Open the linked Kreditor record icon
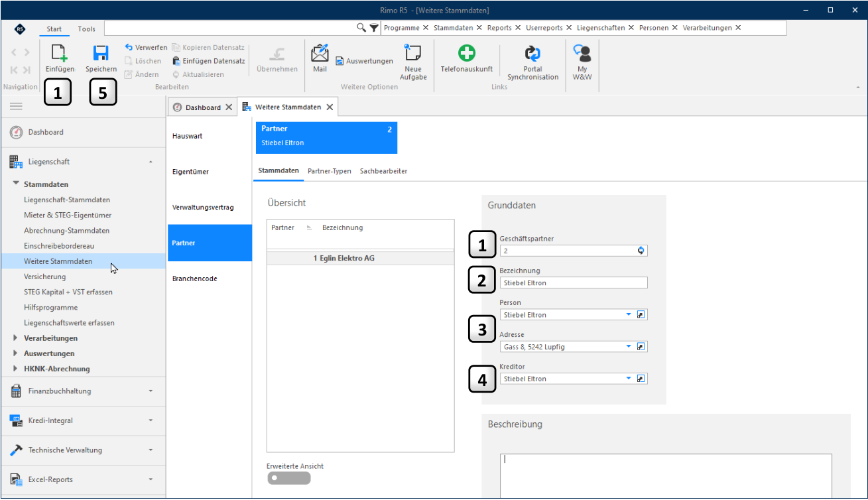This screenshot has width=868, height=500. [x=641, y=379]
